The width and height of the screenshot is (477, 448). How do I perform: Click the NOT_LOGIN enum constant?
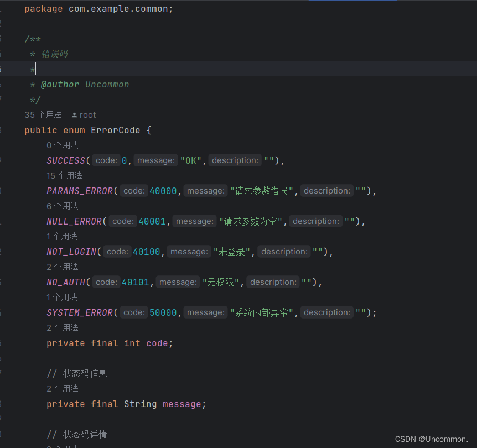pos(71,252)
